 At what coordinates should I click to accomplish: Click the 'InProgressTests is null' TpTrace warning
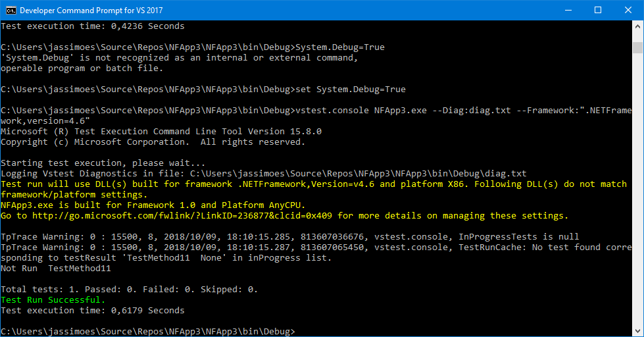[290, 237]
